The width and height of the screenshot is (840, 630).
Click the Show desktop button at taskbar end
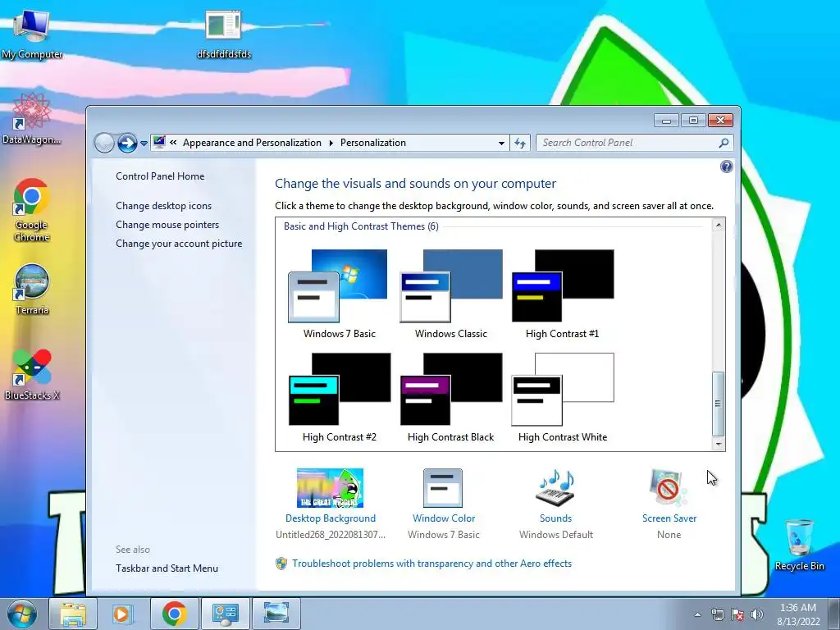click(834, 614)
